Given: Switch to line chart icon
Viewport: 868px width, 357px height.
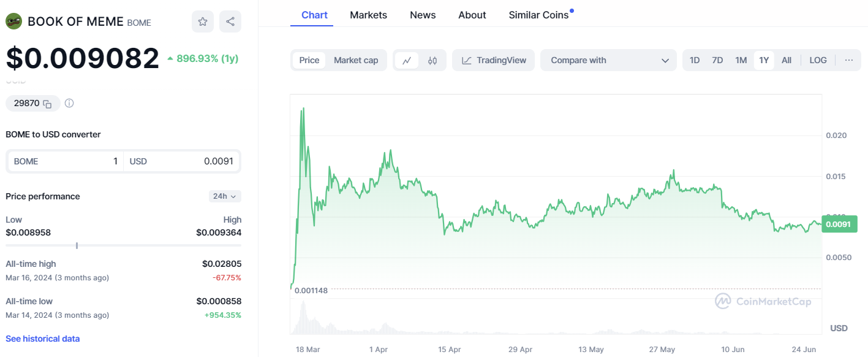Looking at the screenshot, I should (x=407, y=60).
